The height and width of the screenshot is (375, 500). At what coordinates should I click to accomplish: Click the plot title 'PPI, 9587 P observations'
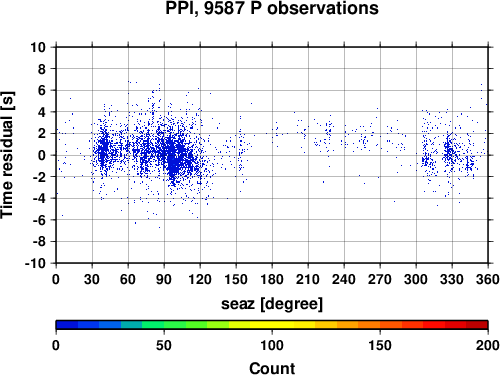(272, 8)
